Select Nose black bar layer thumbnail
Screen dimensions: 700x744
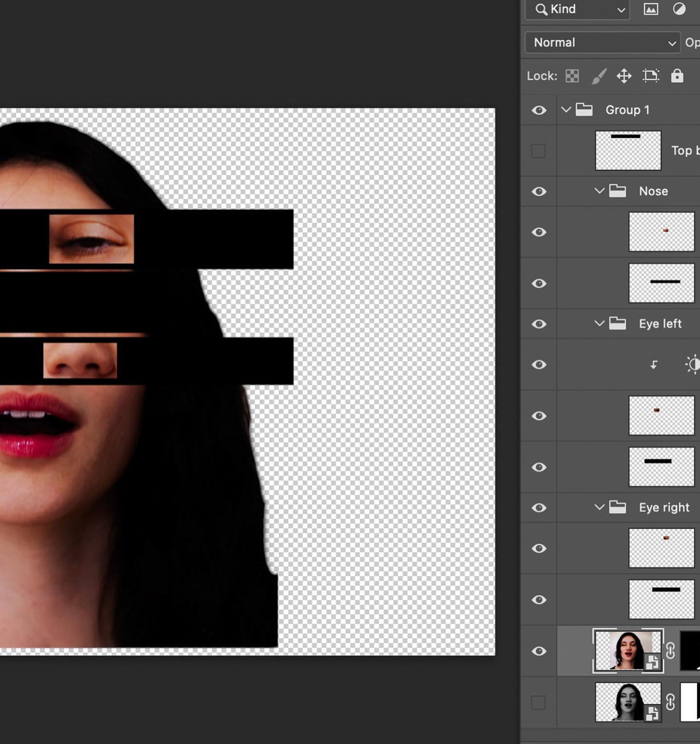661,283
